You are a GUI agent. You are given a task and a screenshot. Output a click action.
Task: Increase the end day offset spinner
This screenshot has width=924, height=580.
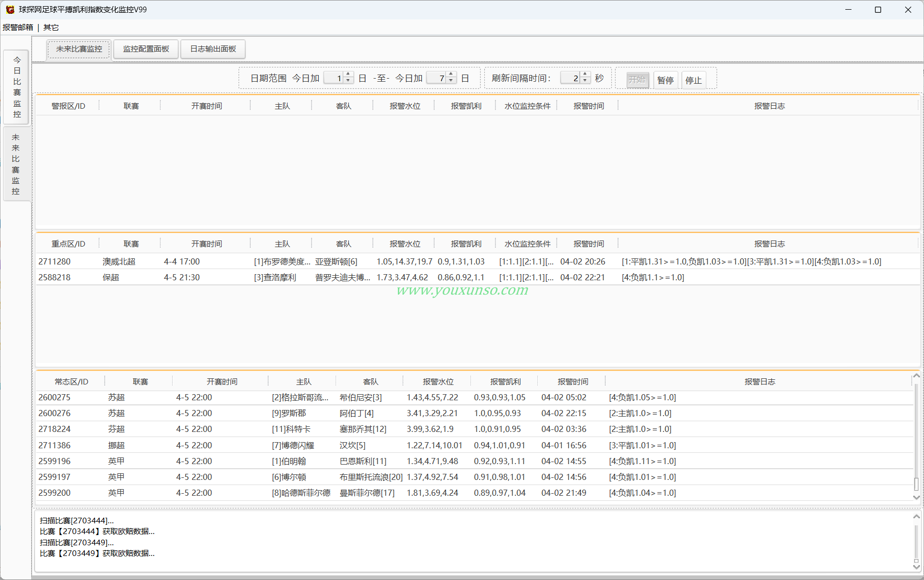[451, 75]
